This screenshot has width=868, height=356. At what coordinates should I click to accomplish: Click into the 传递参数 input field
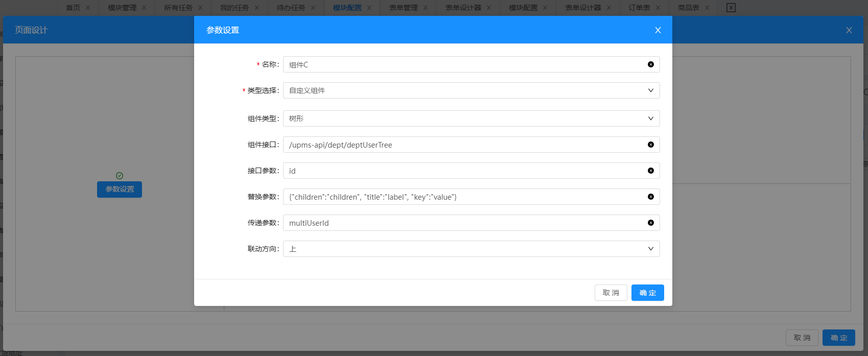[460, 223]
